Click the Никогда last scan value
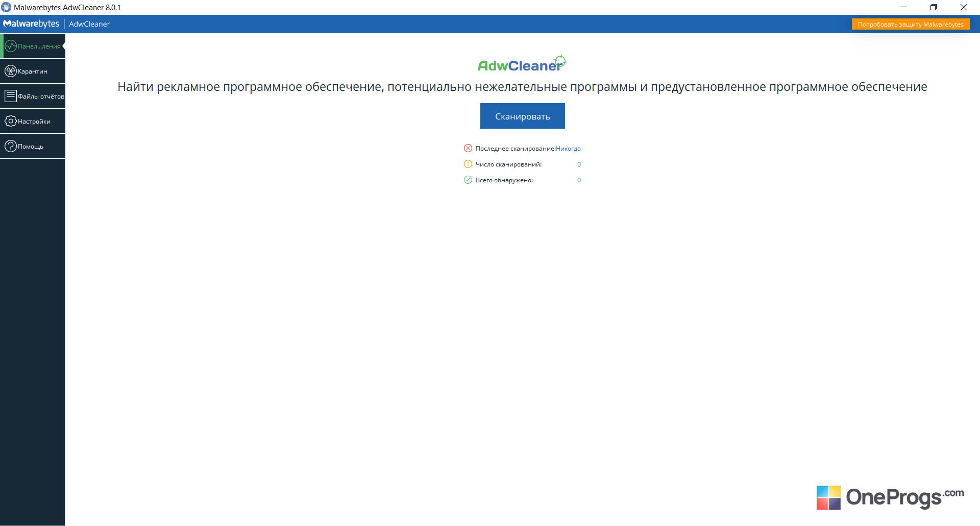 568,149
